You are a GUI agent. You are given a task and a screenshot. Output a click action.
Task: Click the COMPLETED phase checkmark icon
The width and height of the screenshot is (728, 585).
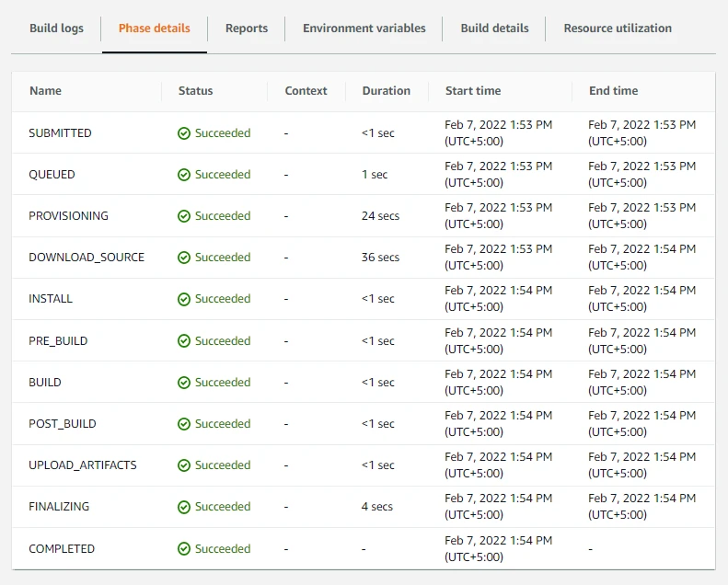[x=184, y=549]
